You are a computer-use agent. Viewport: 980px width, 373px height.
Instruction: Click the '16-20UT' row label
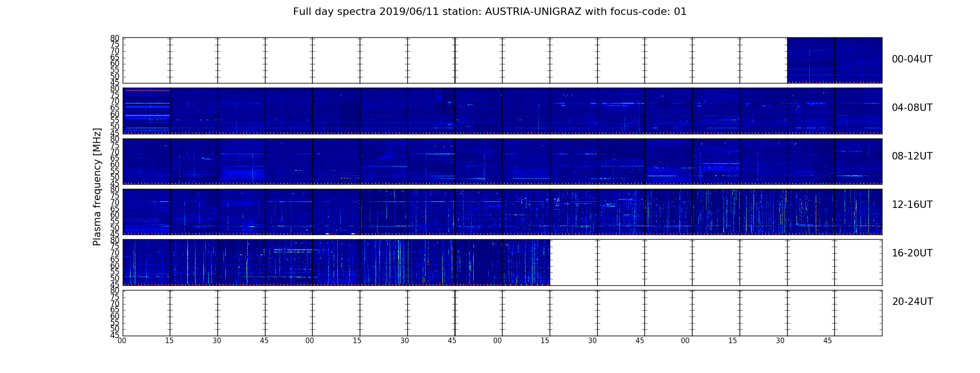click(912, 253)
